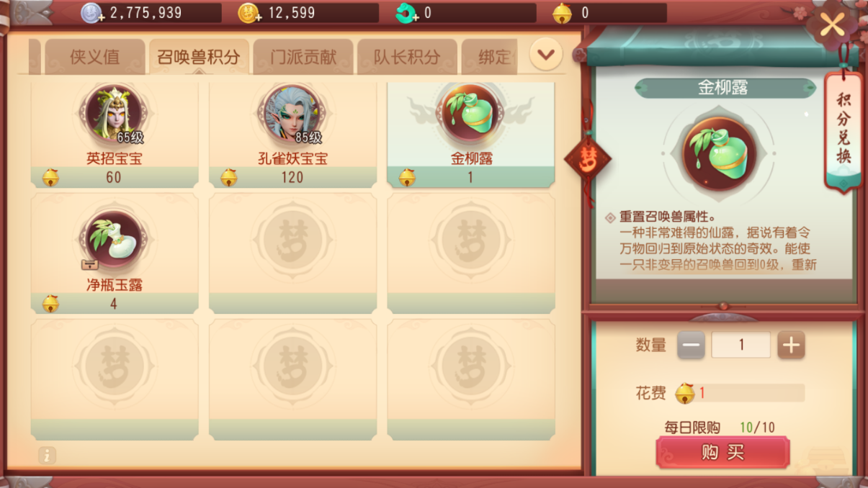The image size is (868, 488).
Task: Select the 英招宝宝 pet item
Action: (x=114, y=134)
